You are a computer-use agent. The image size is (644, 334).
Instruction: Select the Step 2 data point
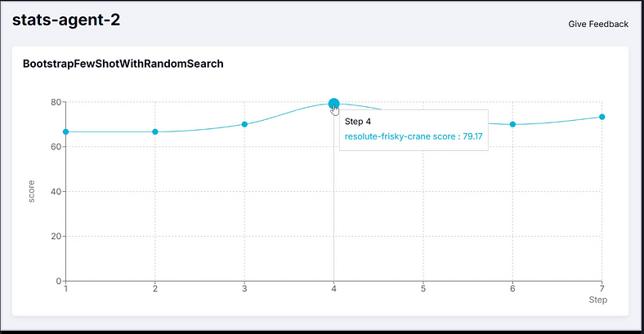(155, 131)
